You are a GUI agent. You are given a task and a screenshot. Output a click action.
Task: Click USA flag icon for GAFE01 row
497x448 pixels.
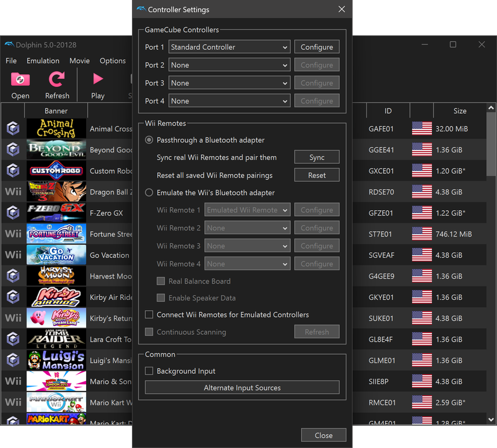click(x=422, y=129)
